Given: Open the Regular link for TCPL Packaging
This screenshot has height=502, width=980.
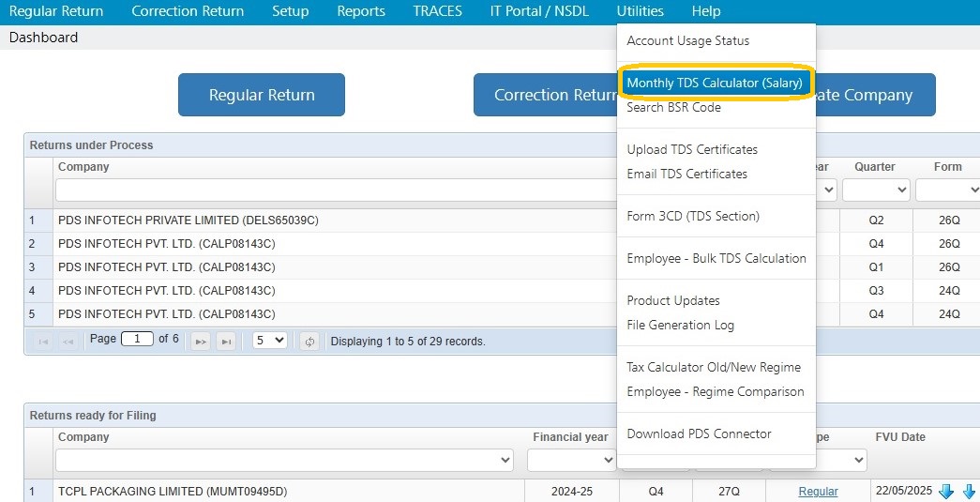Looking at the screenshot, I should pos(818,492).
